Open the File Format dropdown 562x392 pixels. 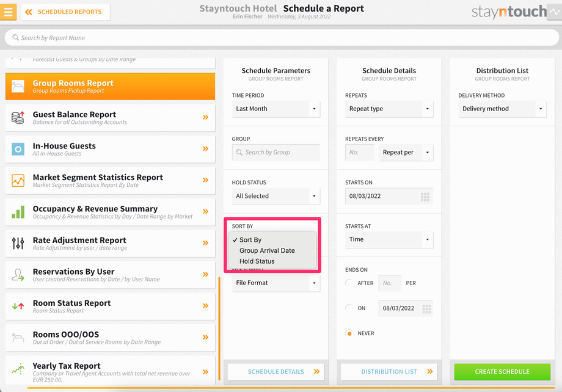276,283
